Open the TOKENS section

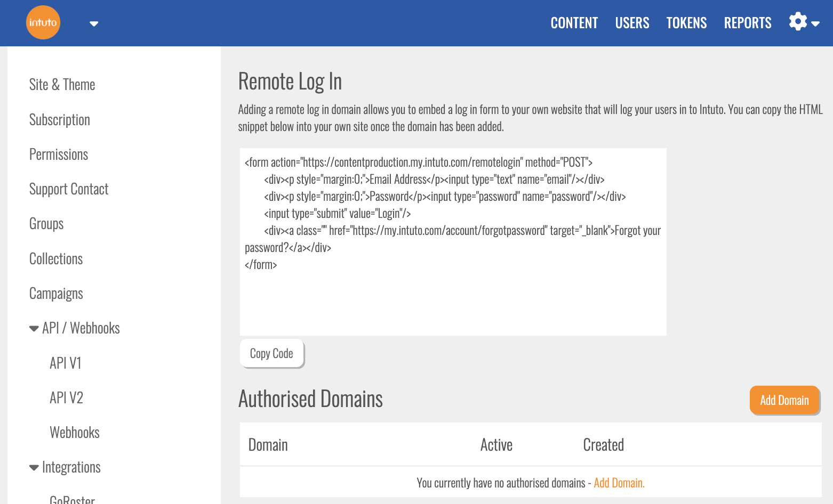click(686, 23)
